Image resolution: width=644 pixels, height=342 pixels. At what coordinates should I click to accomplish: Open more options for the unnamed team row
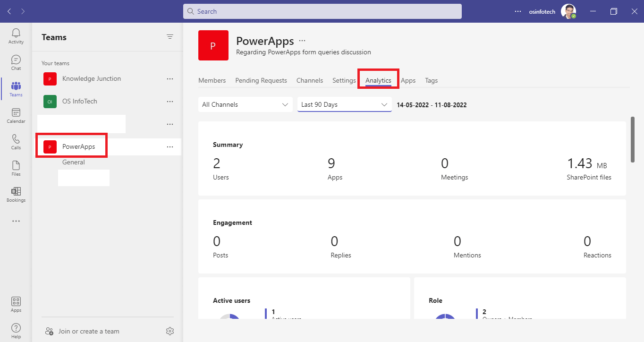click(x=170, y=124)
